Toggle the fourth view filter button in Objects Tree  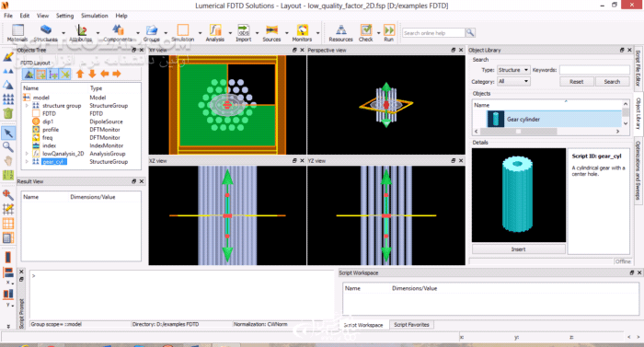pos(65,74)
